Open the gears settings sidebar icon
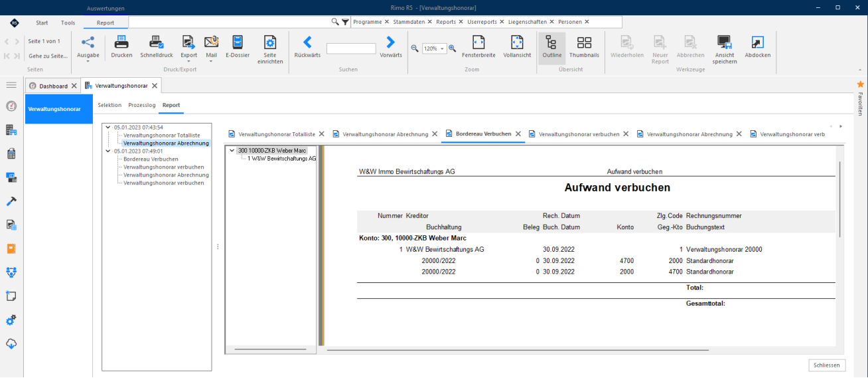 tap(11, 320)
